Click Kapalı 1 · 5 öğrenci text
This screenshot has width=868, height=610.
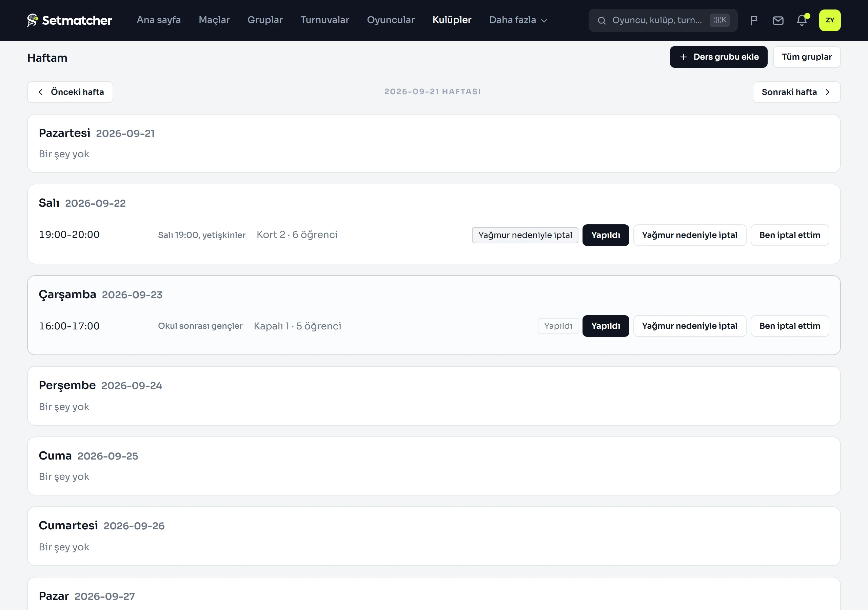[297, 326]
